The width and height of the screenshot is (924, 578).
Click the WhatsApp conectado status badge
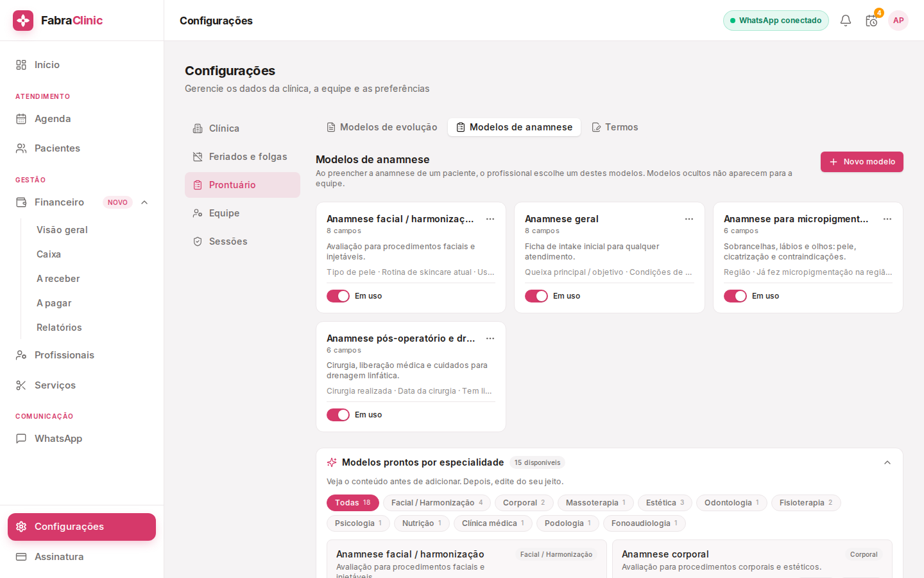[776, 21]
